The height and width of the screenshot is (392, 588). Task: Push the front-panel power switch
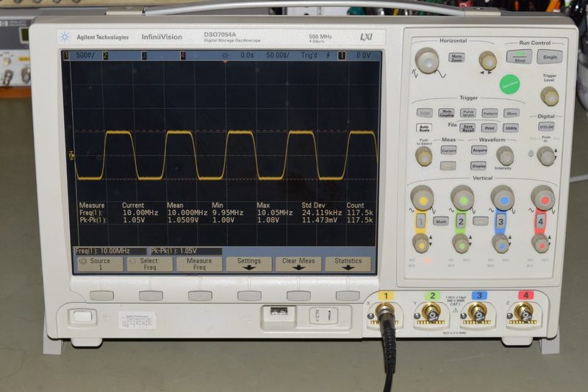tap(82, 316)
